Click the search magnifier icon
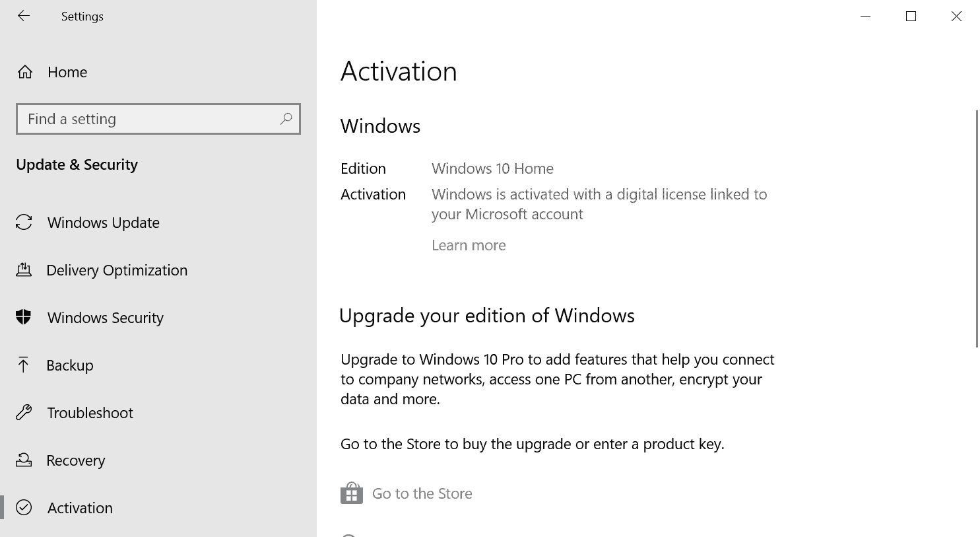This screenshot has width=980, height=537. (286, 119)
